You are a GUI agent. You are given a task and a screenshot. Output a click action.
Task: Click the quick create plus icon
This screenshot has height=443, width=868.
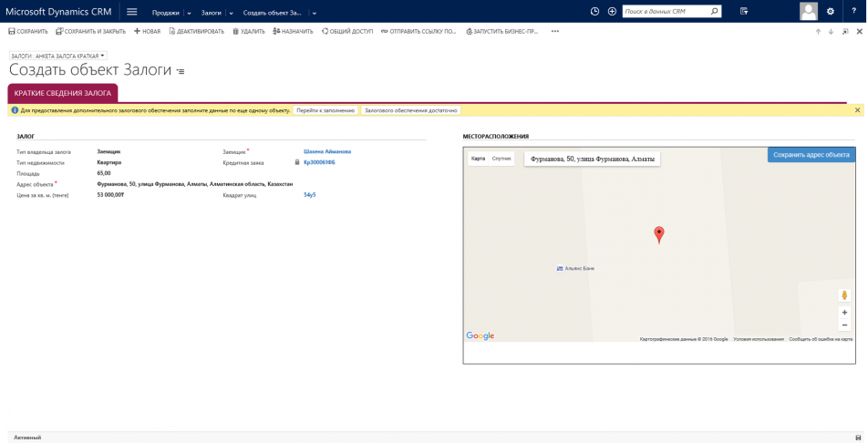tap(612, 12)
